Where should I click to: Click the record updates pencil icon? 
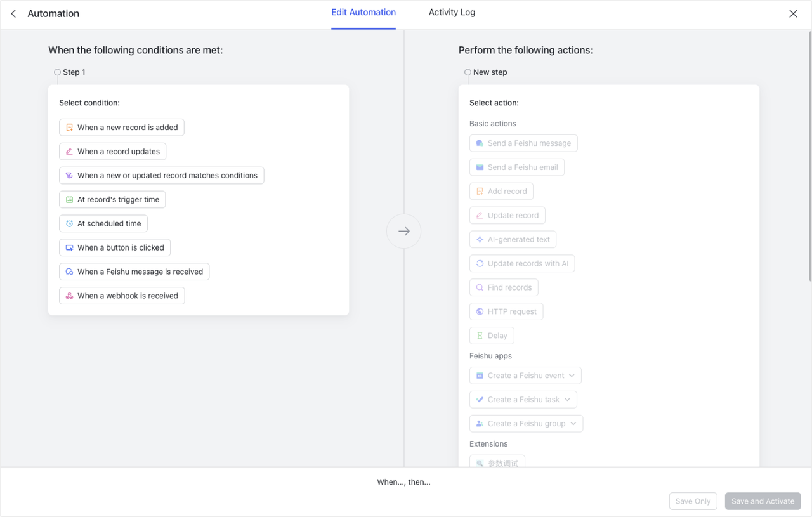[x=70, y=152]
